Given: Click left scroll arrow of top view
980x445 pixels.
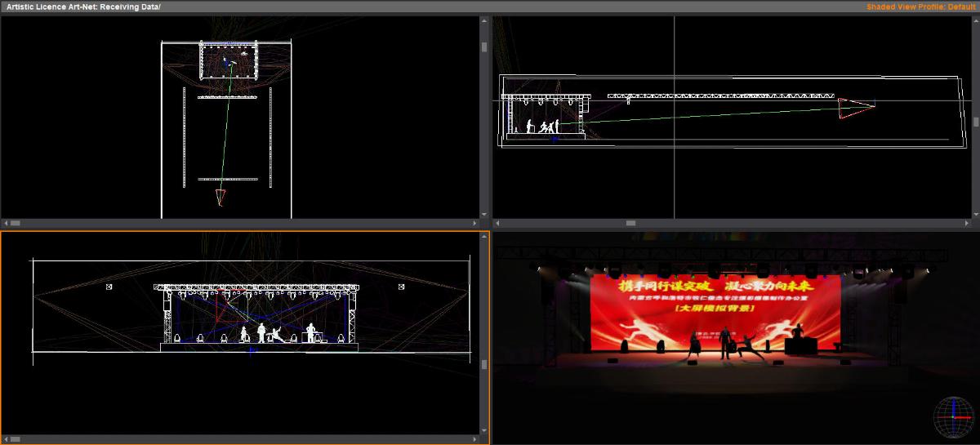Looking at the screenshot, I should point(5,223).
